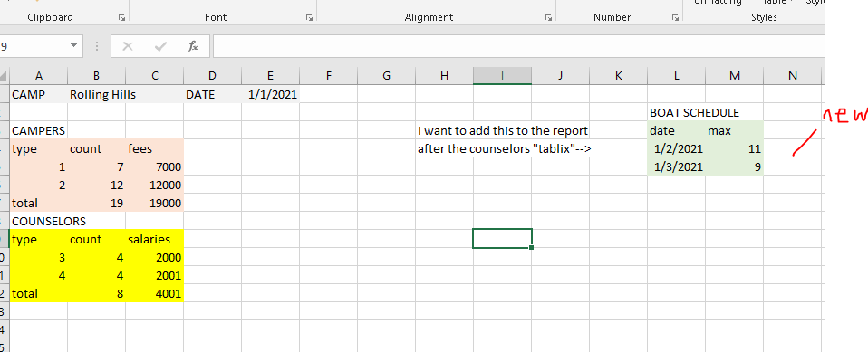Select column F header
868x352 pixels.
coord(328,76)
